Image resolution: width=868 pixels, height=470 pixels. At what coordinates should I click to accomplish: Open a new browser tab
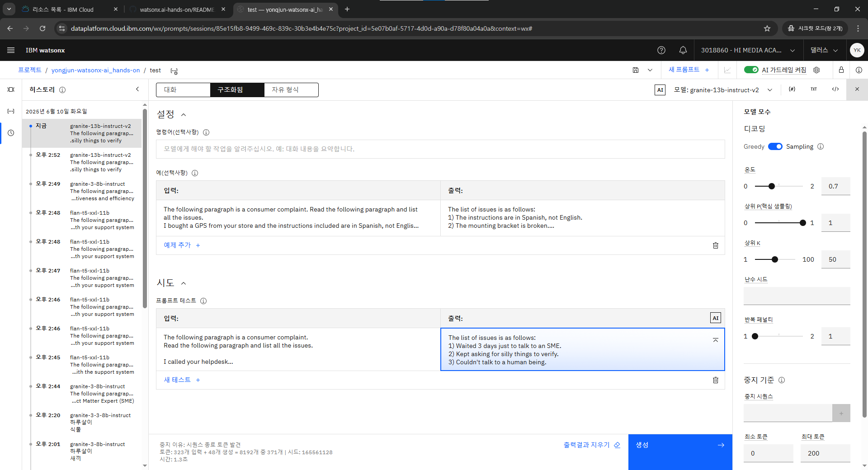point(347,9)
